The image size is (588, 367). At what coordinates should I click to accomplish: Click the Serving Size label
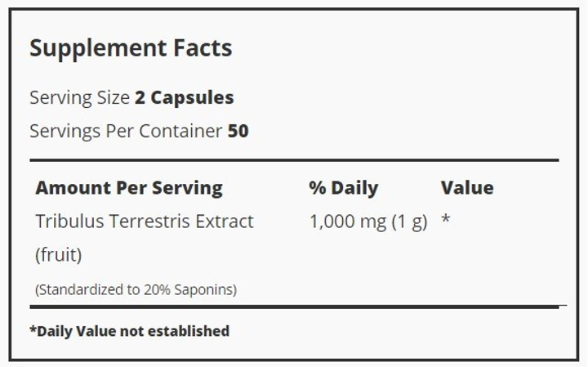point(79,98)
